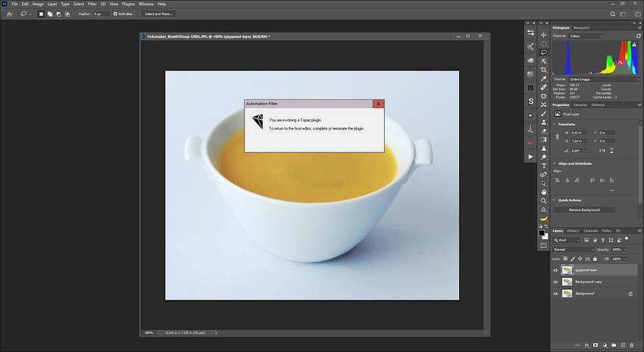Viewport: 644px width, 352px height.
Task: Create a new group folder icon
Action: click(x=614, y=345)
